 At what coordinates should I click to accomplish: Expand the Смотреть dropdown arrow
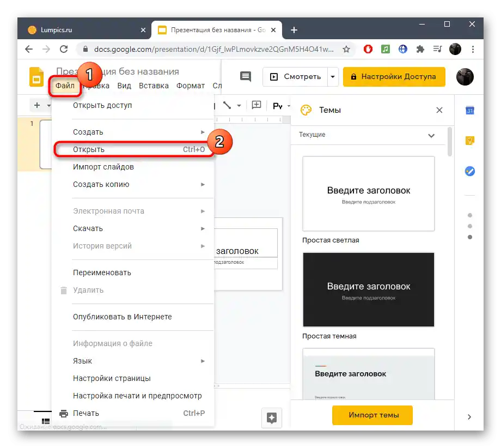coord(333,77)
